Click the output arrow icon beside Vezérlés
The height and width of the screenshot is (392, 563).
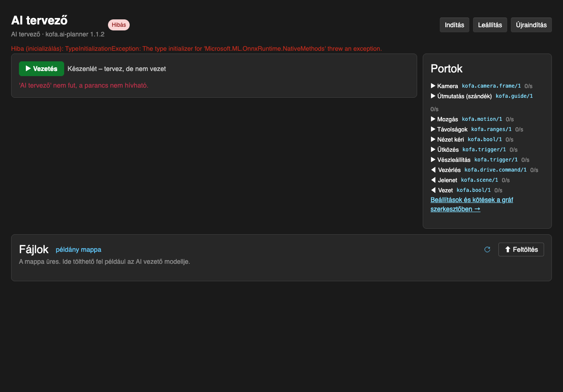(433, 170)
